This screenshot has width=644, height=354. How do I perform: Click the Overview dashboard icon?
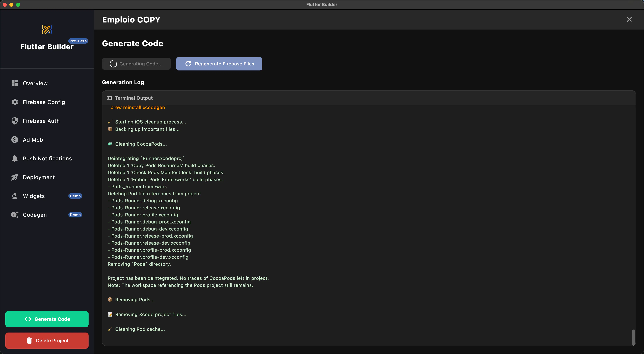[x=15, y=83]
